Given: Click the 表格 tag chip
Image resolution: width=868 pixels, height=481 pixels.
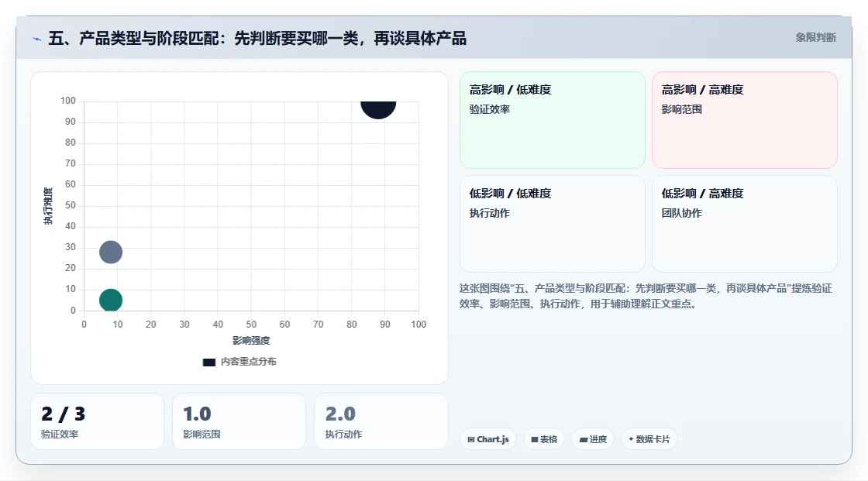Looking at the screenshot, I should 544,439.
